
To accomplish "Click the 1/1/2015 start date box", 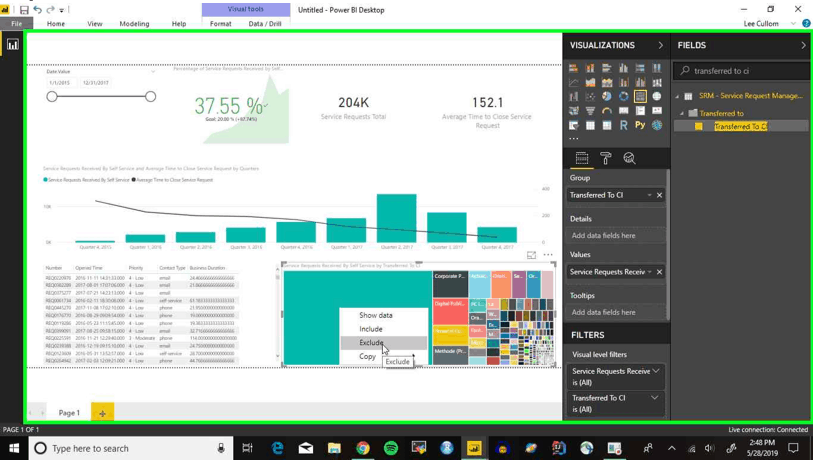I will pyautogui.click(x=59, y=83).
